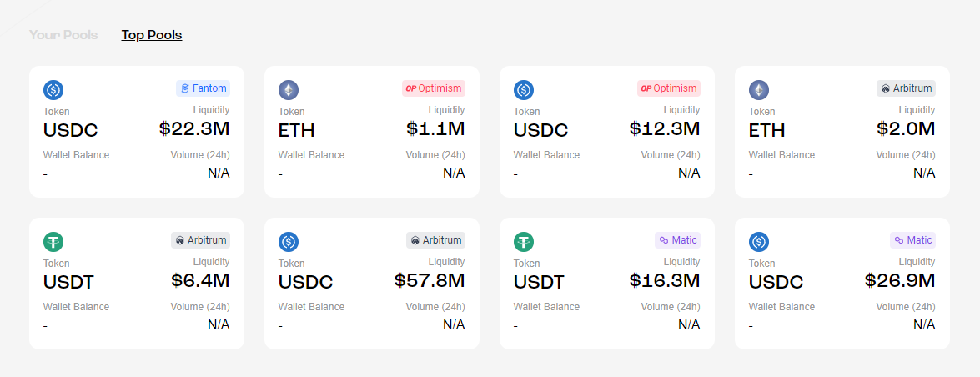Image resolution: width=980 pixels, height=377 pixels.
Task: Click the Matic badge on USDT pool
Action: (677, 239)
